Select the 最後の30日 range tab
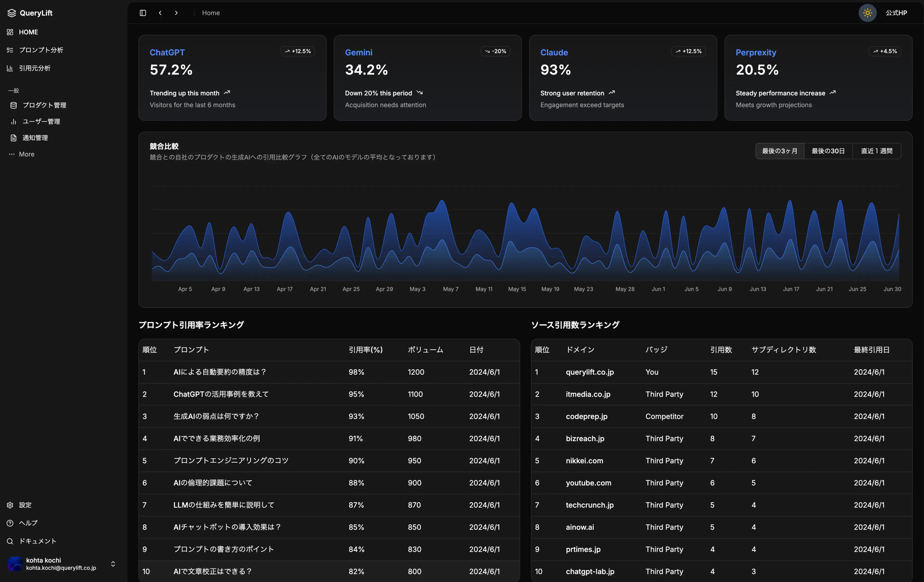Viewport: 924px width, 582px height. pyautogui.click(x=828, y=151)
